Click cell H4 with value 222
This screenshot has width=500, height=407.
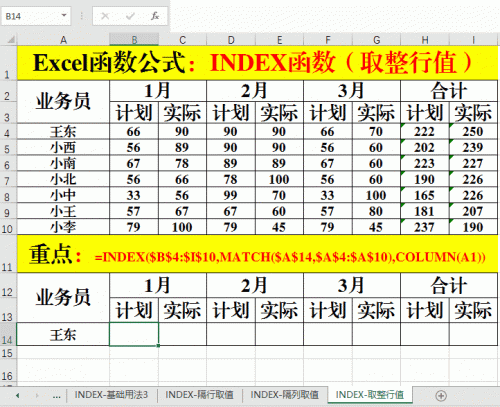pyautogui.click(x=425, y=131)
